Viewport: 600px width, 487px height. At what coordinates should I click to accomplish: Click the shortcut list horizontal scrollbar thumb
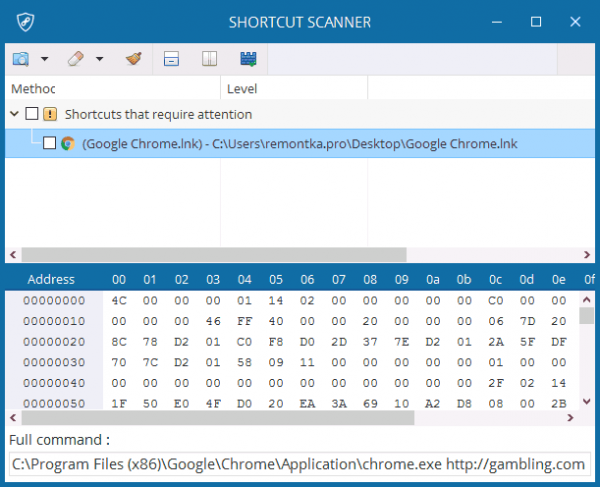pyautogui.click(x=214, y=255)
